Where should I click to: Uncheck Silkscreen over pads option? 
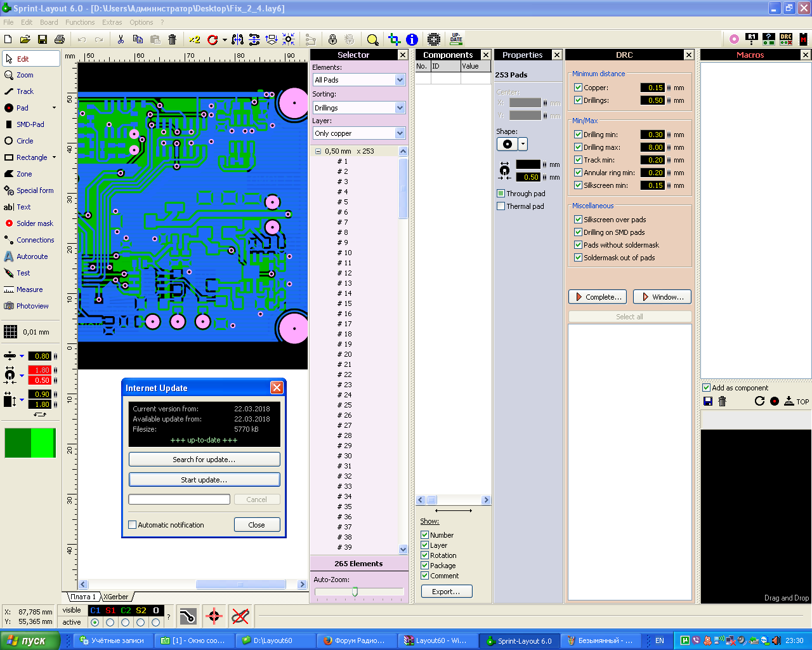tap(578, 220)
